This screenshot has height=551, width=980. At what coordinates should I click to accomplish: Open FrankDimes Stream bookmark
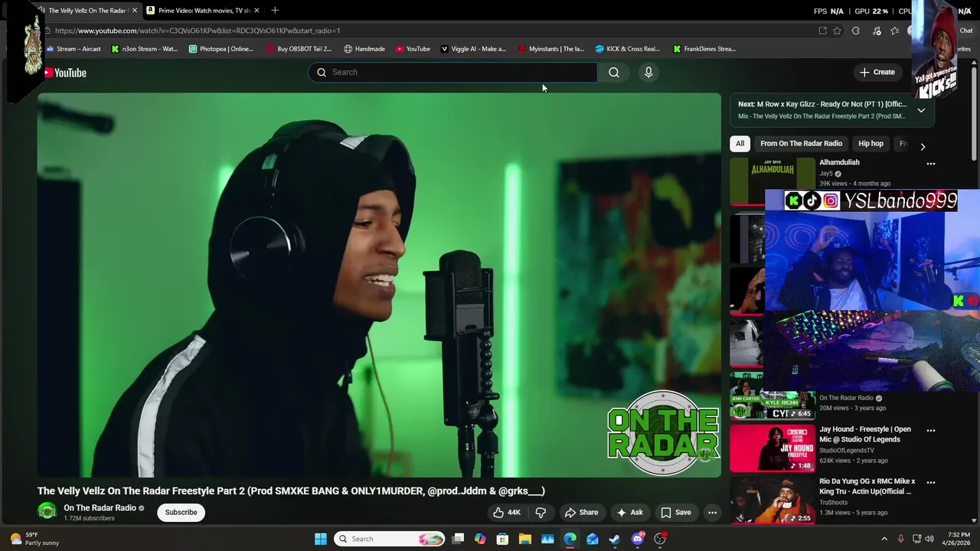(704, 49)
